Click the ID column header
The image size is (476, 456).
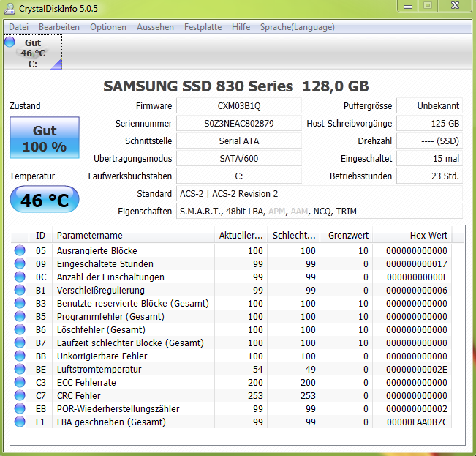click(40, 235)
